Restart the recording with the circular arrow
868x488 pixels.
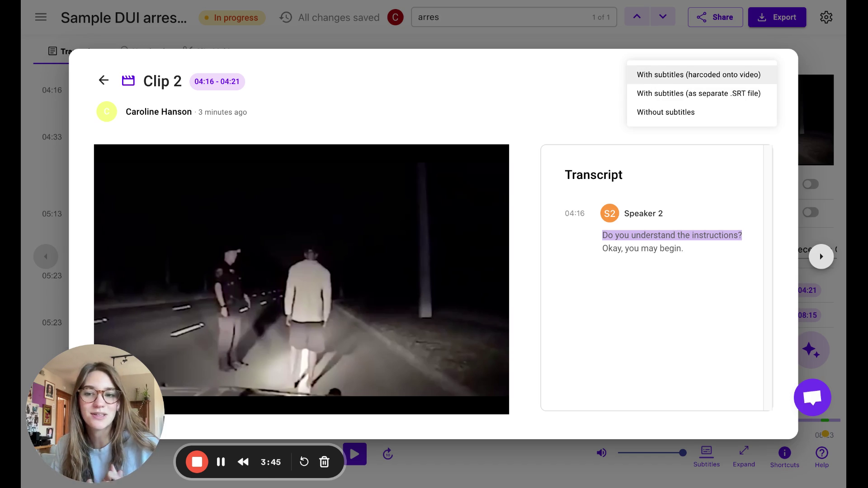tap(304, 462)
